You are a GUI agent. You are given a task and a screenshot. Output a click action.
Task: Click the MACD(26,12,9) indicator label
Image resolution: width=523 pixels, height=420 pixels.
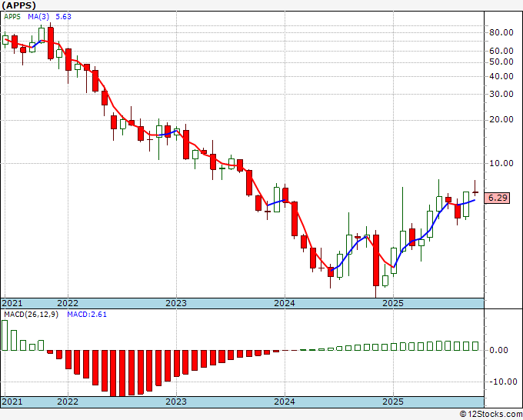32,315
